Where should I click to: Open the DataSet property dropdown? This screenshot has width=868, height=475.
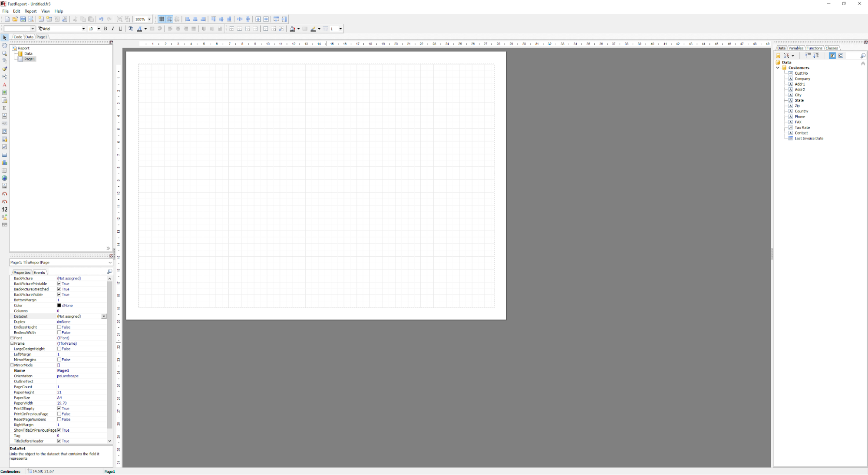click(x=104, y=316)
